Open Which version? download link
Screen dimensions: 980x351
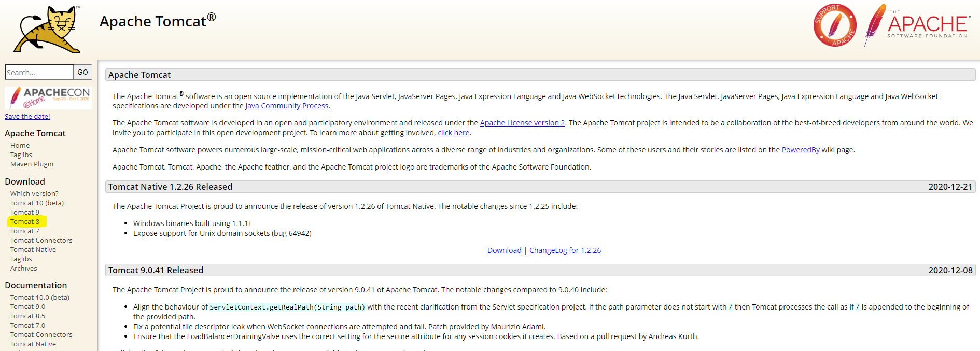[34, 194]
